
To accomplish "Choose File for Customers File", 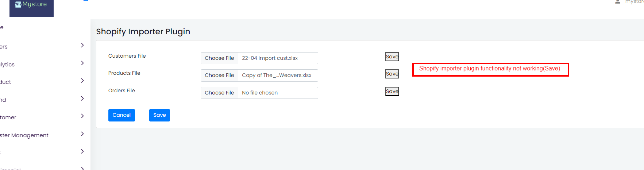I will [219, 58].
